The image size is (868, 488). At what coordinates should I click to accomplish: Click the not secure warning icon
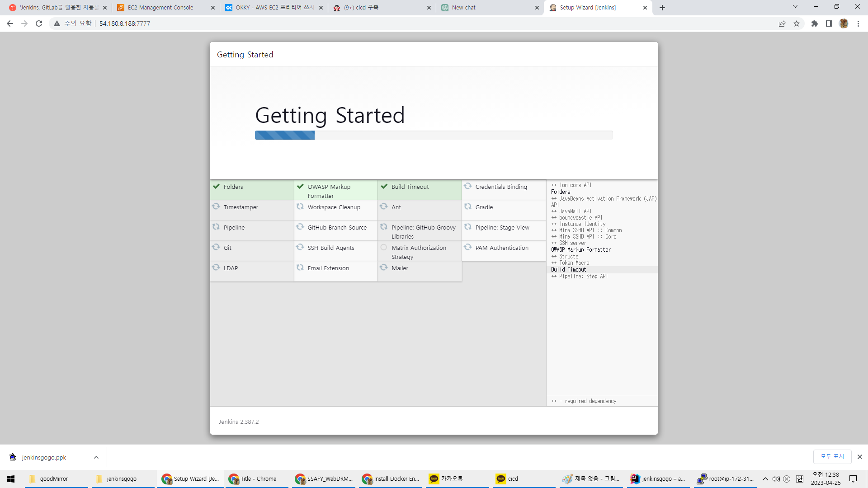pyautogui.click(x=57, y=23)
